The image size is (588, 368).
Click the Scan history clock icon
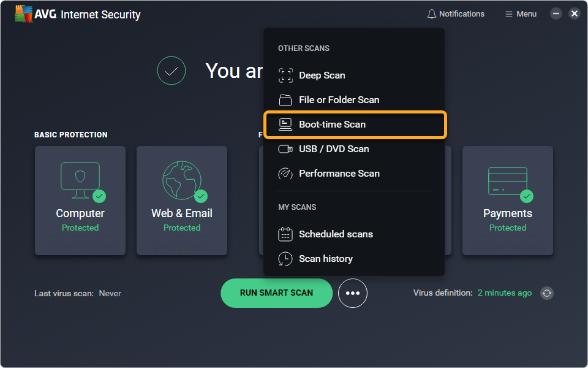pyautogui.click(x=285, y=259)
